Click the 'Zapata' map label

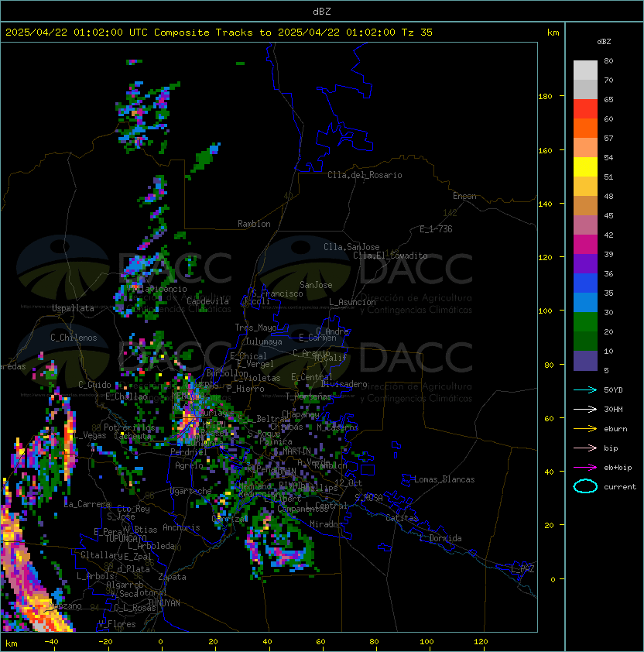172,577
